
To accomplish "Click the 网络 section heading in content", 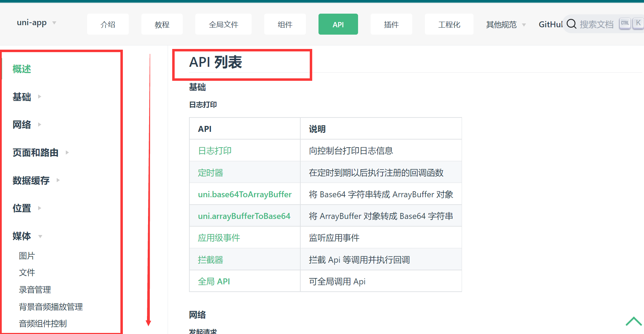I will coord(197,315).
